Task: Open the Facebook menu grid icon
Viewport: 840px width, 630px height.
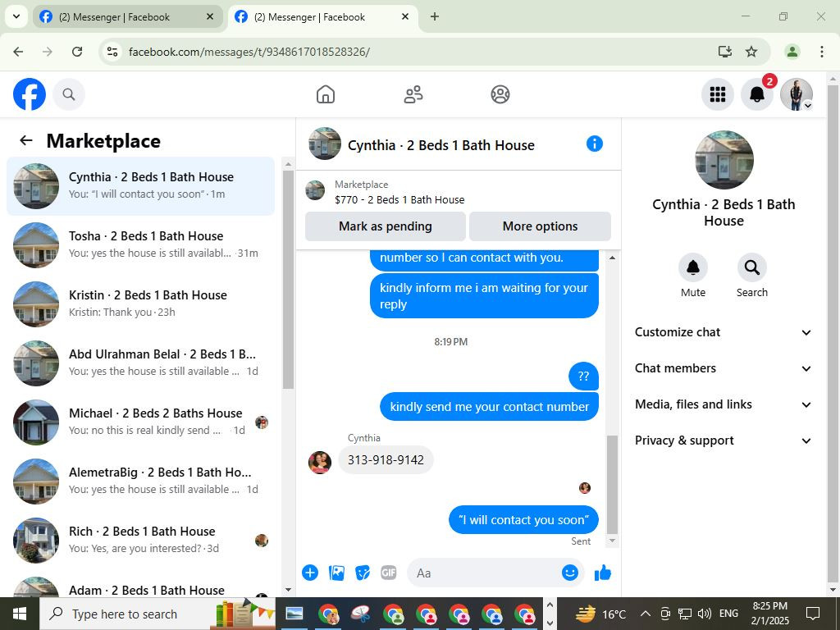Action: point(717,94)
